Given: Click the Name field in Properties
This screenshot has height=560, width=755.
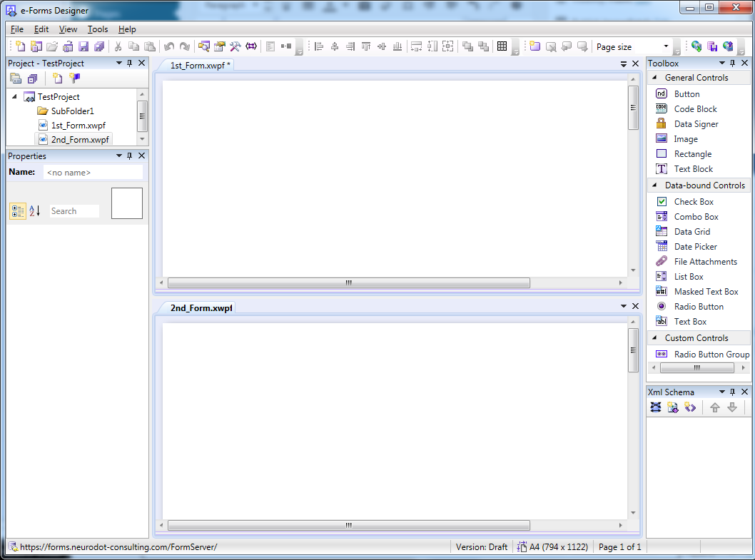Looking at the screenshot, I should pos(93,173).
